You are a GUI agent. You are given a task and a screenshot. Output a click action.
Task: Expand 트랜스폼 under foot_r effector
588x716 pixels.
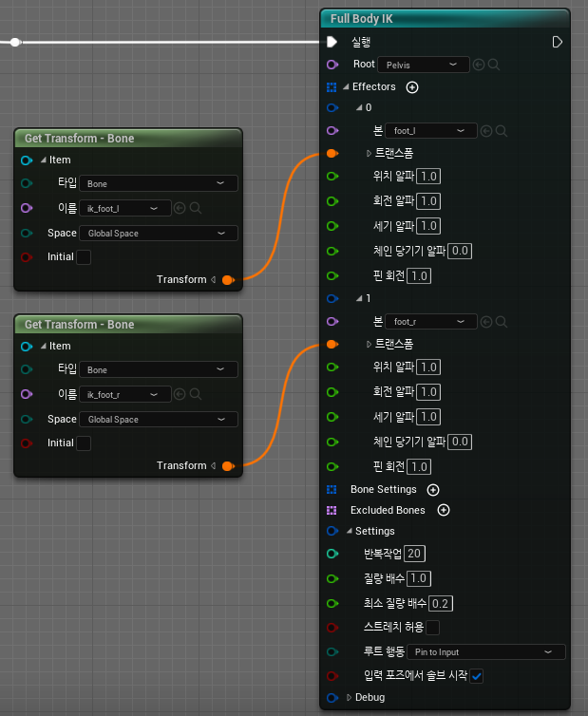[369, 345]
